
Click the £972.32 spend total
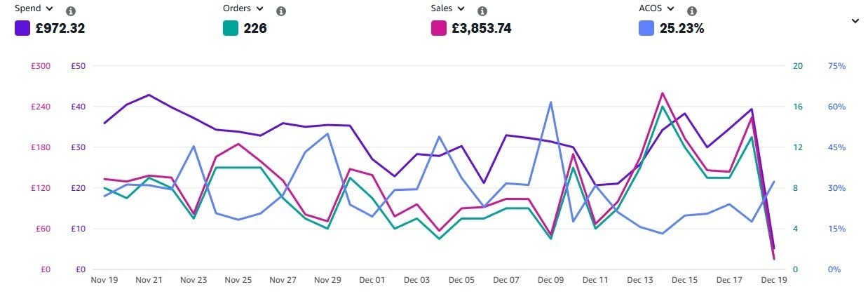coord(60,29)
